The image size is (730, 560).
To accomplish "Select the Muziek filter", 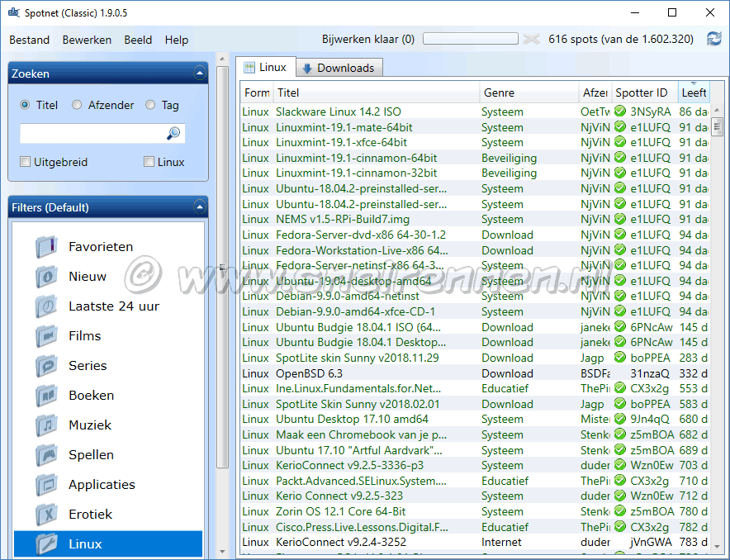I will tap(90, 425).
